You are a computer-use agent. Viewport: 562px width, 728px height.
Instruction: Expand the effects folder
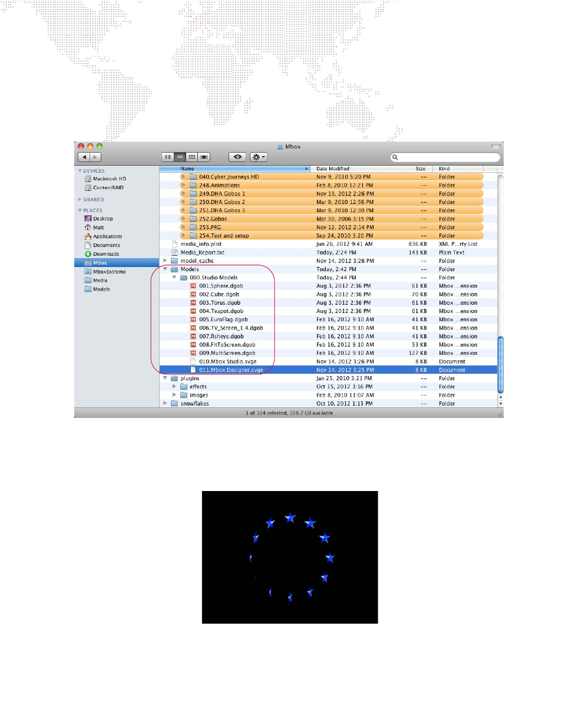click(174, 387)
